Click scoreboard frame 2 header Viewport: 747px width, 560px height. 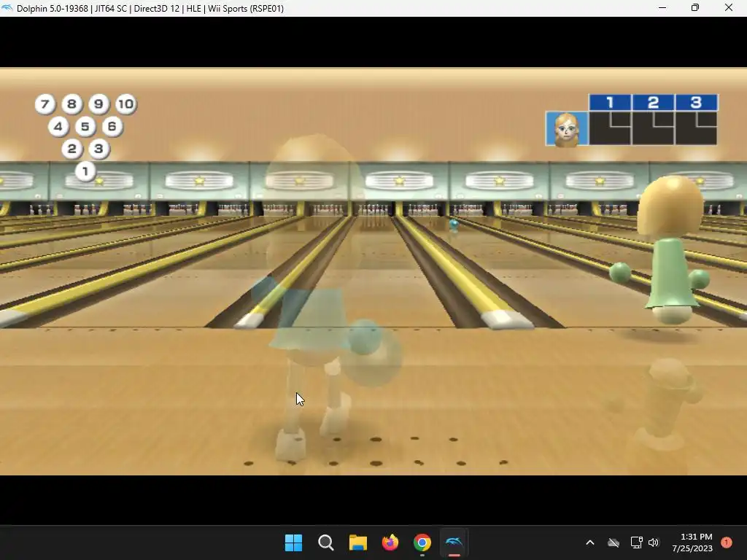tap(653, 102)
